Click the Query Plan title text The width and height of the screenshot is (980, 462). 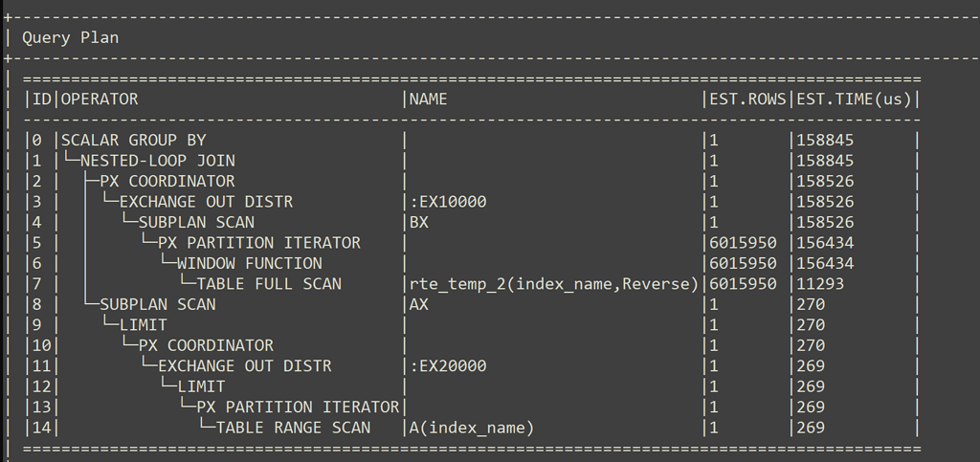pos(70,37)
